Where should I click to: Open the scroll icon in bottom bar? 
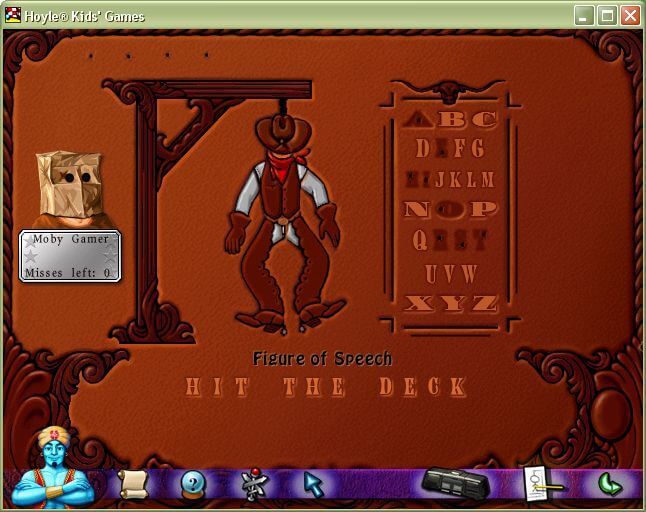click(x=133, y=484)
